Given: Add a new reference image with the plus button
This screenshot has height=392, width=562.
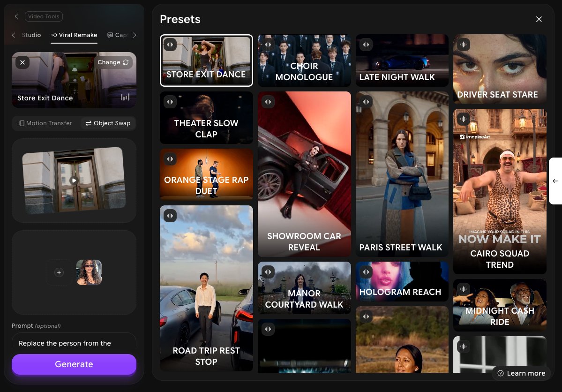Looking at the screenshot, I should pos(59,272).
